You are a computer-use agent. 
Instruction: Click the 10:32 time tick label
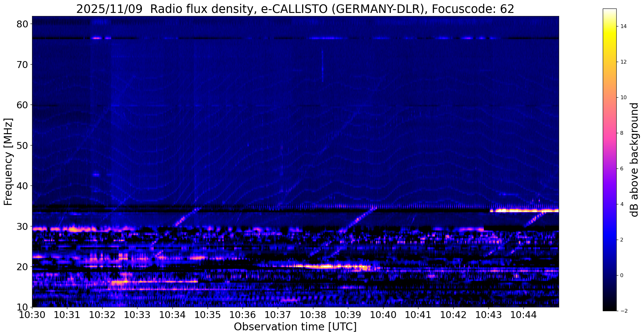(102, 315)
